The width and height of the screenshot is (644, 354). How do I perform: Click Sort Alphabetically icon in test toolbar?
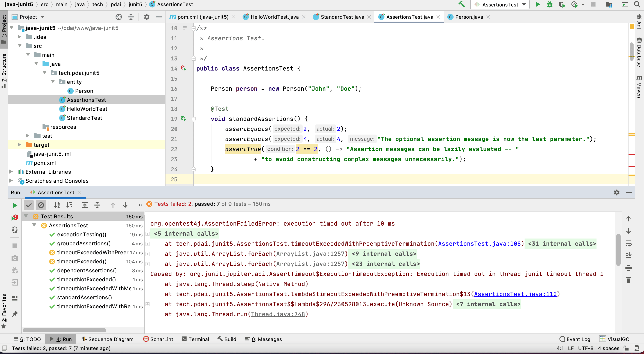pyautogui.click(x=57, y=205)
